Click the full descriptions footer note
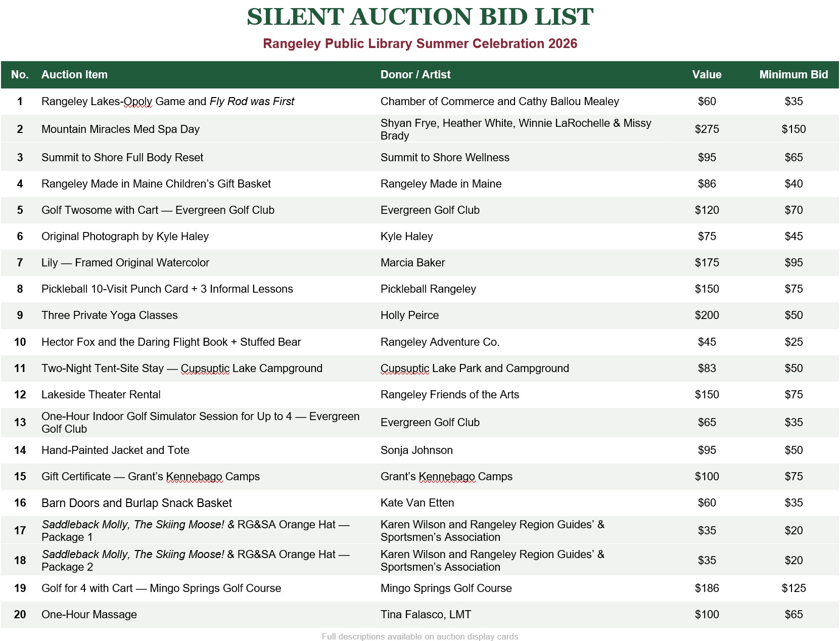Screen dimensions: 840x641 [x=420, y=636]
